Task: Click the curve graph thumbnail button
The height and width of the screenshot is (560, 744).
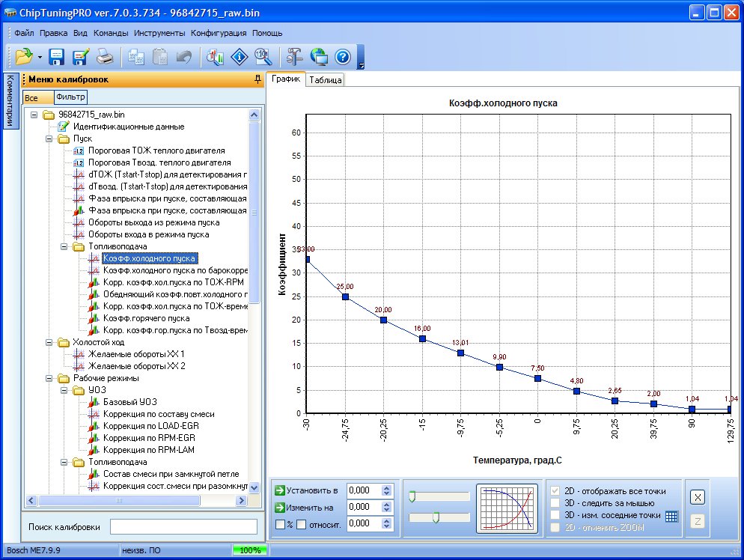Action: tap(507, 510)
